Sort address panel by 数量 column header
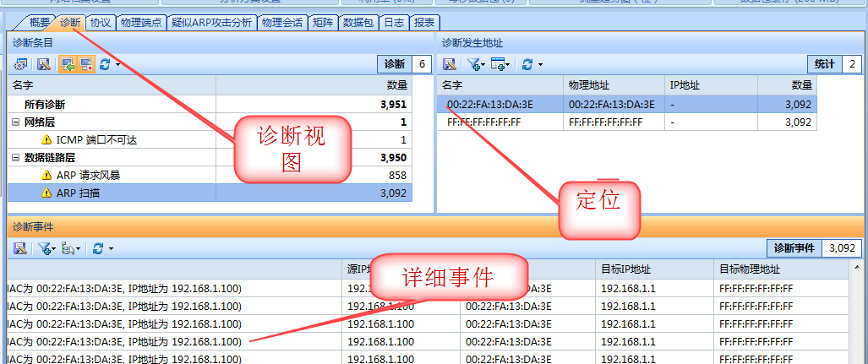 (787, 85)
